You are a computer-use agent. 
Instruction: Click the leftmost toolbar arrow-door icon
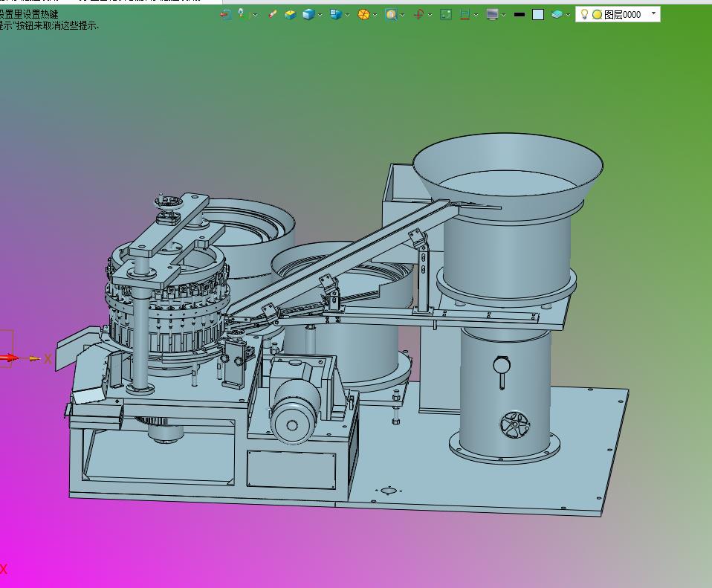pos(225,14)
